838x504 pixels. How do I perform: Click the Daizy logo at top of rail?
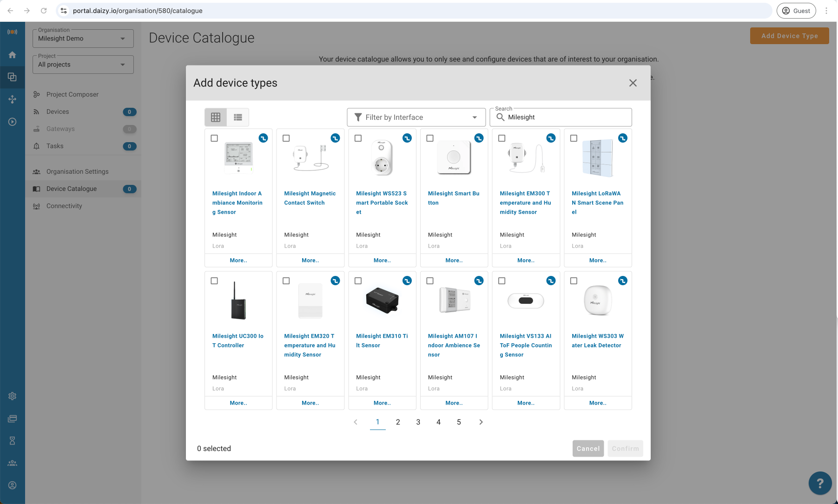(x=13, y=32)
